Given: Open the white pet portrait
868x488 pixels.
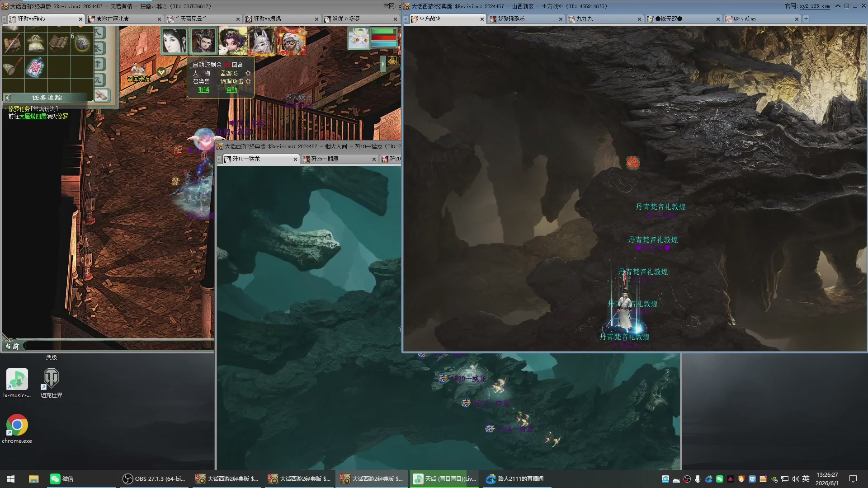Looking at the screenshot, I should [359, 38].
